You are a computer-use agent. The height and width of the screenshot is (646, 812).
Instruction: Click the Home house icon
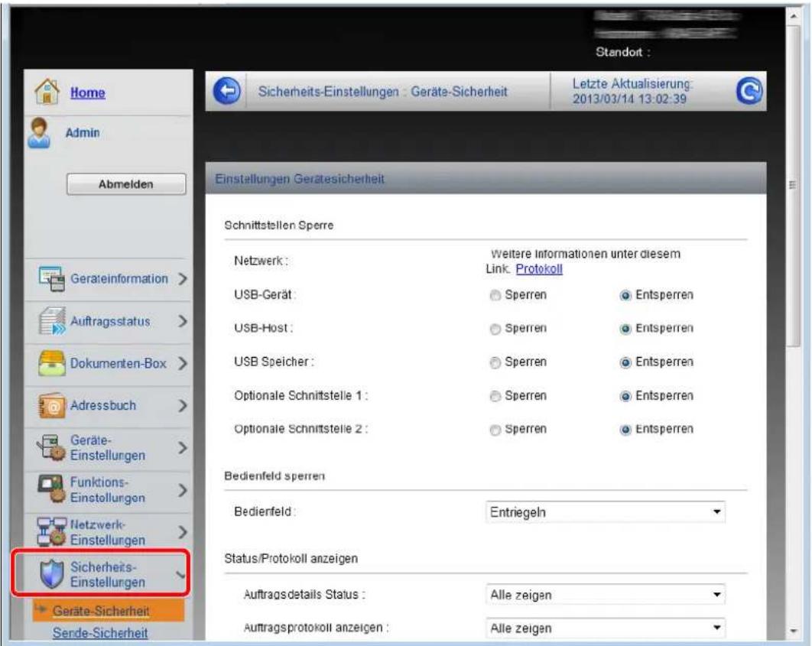click(x=47, y=91)
